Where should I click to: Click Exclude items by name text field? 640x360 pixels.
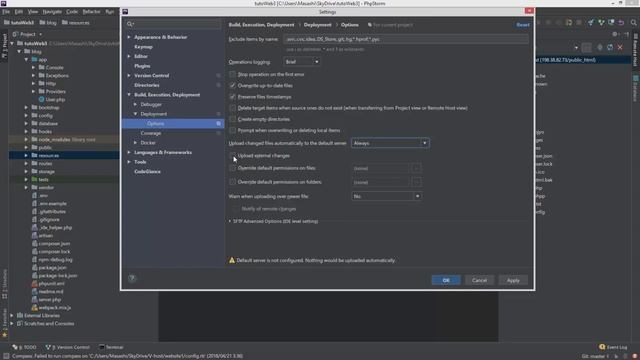[x=406, y=40]
